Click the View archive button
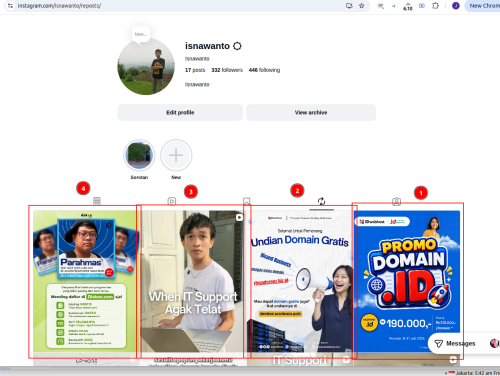The width and height of the screenshot is (500, 376). pos(311,112)
